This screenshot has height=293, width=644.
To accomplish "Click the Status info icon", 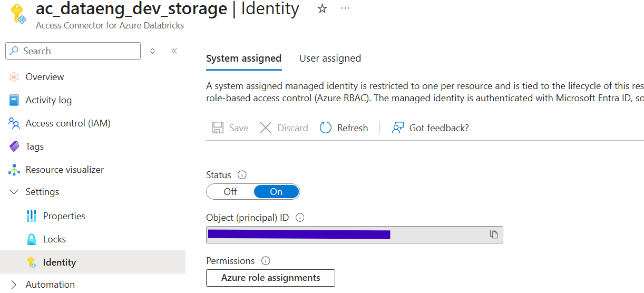I will (242, 175).
